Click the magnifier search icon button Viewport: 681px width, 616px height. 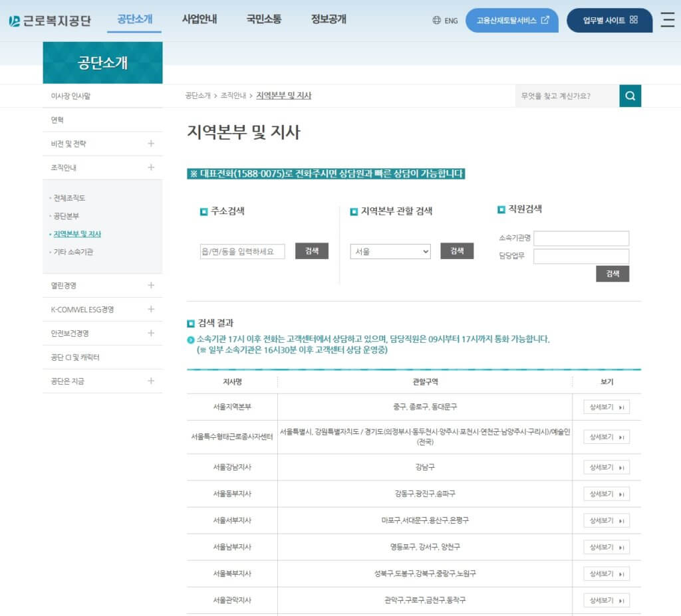coord(630,96)
